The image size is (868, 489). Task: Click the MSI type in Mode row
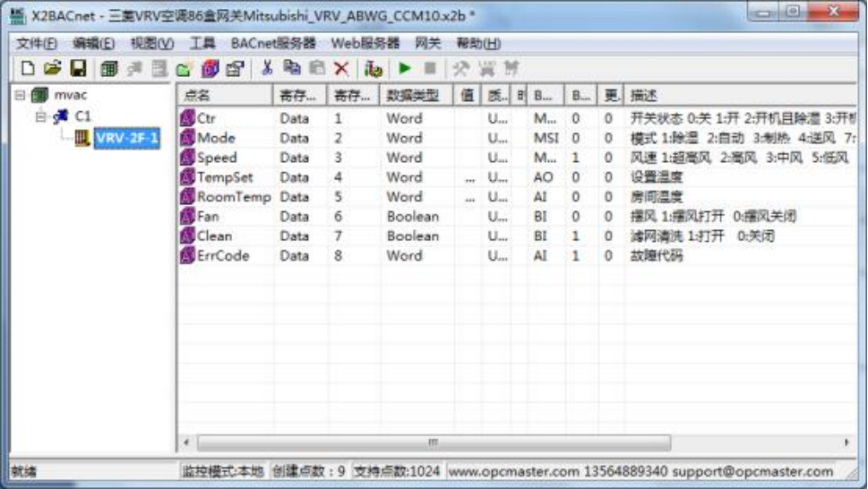[546, 138]
